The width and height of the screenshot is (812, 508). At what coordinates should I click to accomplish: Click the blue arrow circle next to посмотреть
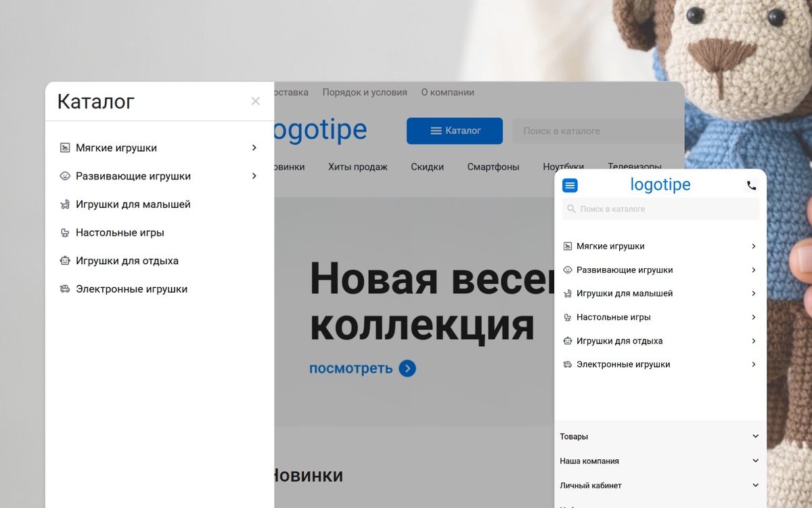tap(407, 368)
